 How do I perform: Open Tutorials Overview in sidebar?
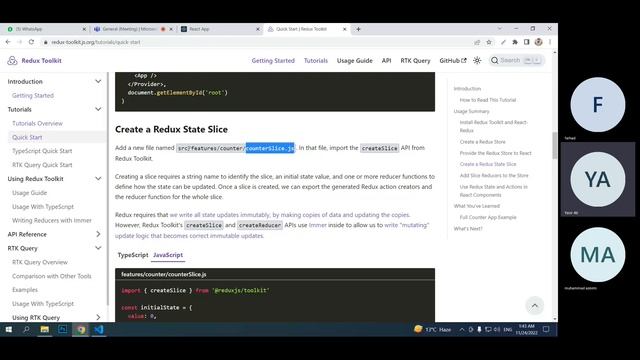pos(37,123)
